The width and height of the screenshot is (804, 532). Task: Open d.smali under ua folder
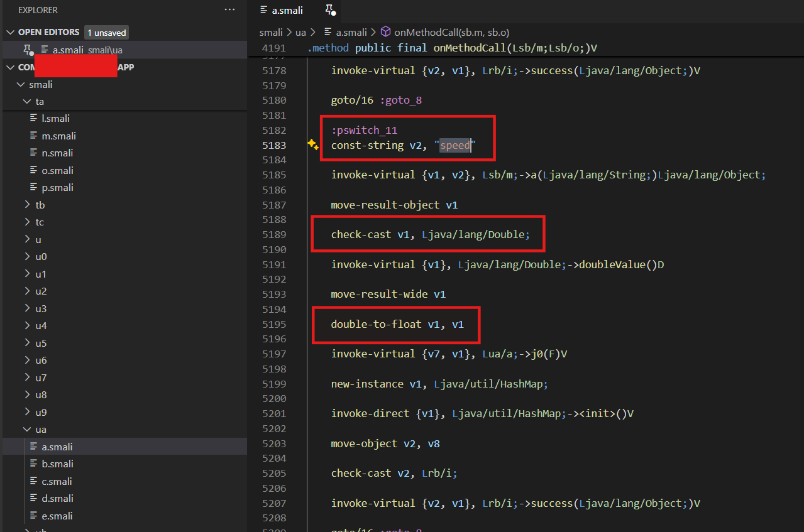click(123, 498)
